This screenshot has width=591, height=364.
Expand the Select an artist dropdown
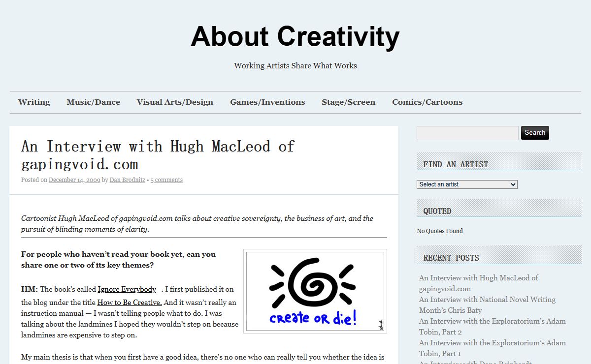point(467,184)
